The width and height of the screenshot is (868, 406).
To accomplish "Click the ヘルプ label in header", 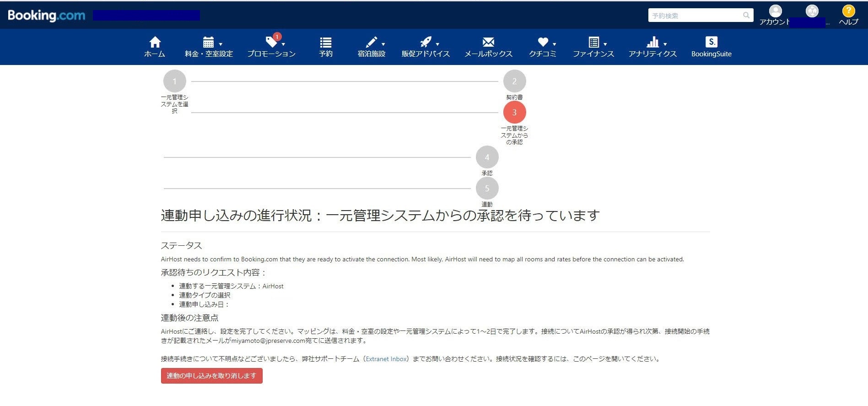I will tap(848, 22).
